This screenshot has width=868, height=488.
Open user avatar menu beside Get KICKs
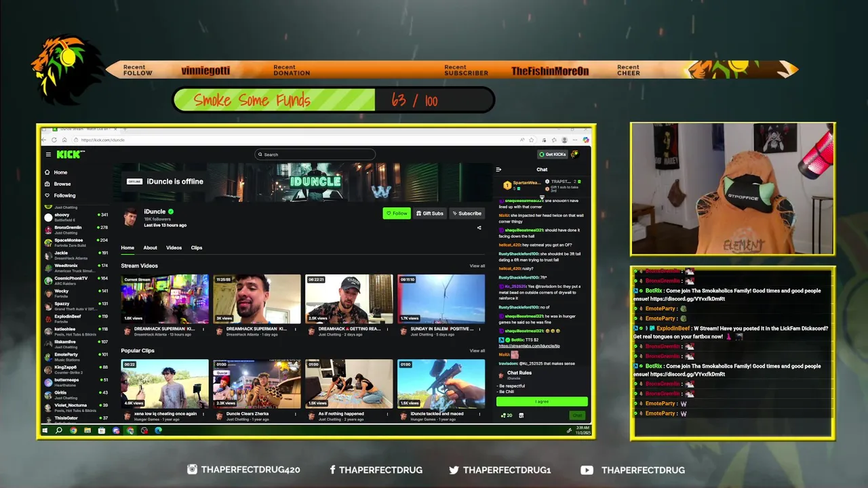click(574, 155)
